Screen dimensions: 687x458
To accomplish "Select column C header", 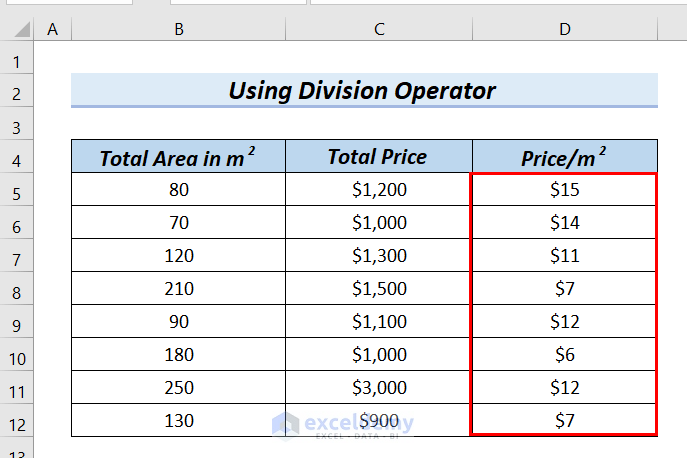I will [379, 30].
